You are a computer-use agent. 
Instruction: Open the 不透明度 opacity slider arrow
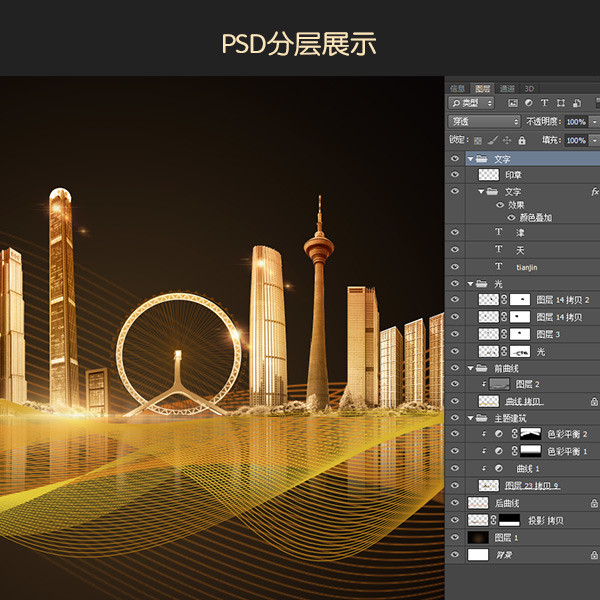tap(595, 122)
